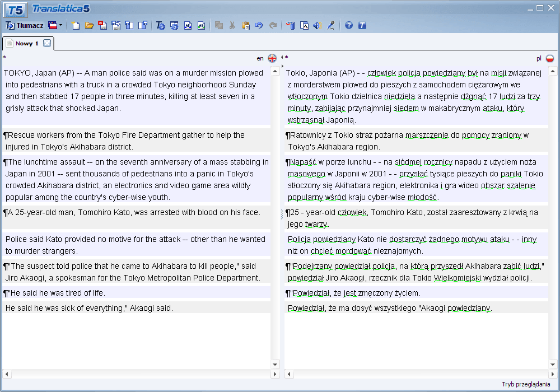Viewport: 560px width, 392px height.
Task: Select source language via British flag
Action: pos(272,58)
